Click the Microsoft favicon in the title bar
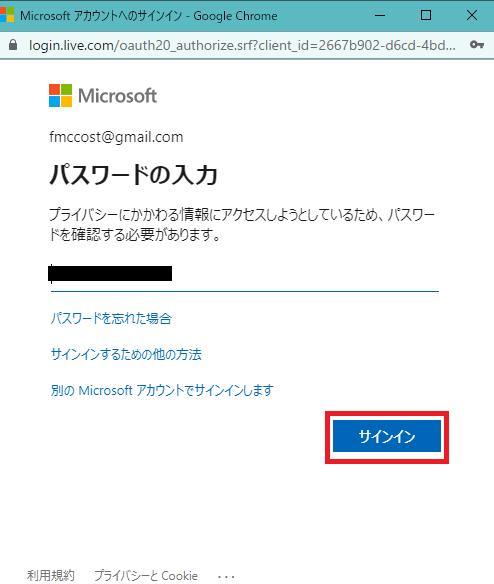This screenshot has height=584, width=494. [x=7, y=15]
